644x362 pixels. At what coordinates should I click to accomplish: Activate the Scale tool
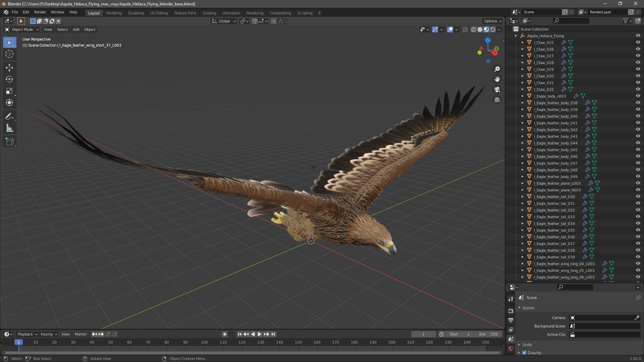coord(9,91)
